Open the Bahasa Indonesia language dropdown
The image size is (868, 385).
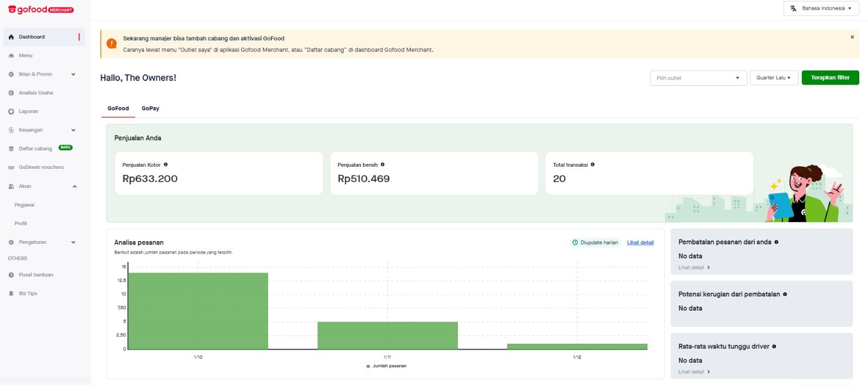pyautogui.click(x=821, y=8)
